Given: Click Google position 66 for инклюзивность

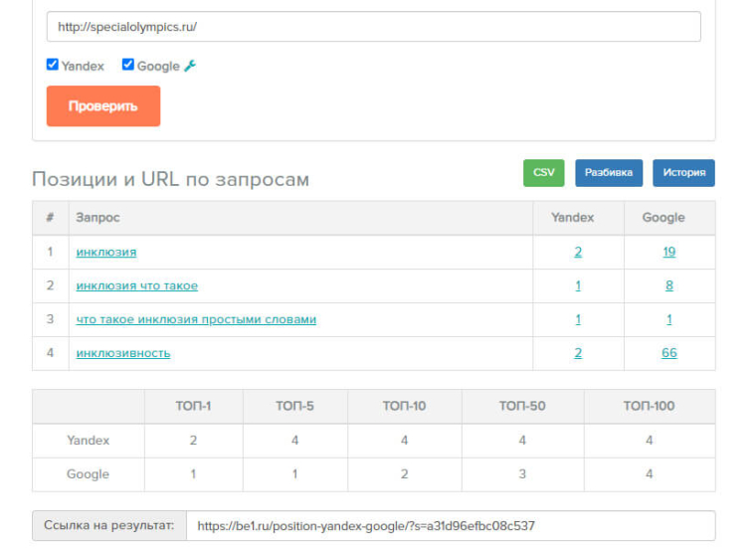Looking at the screenshot, I should [669, 354].
